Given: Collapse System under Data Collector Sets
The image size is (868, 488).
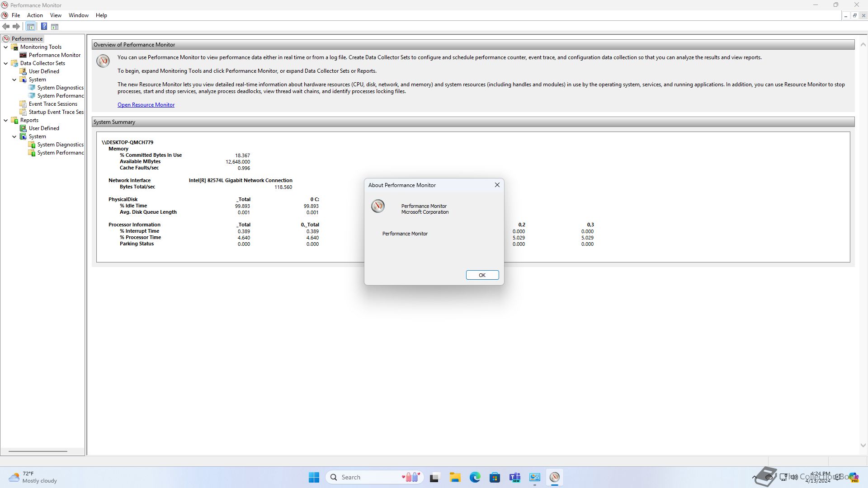Looking at the screenshot, I should point(14,80).
